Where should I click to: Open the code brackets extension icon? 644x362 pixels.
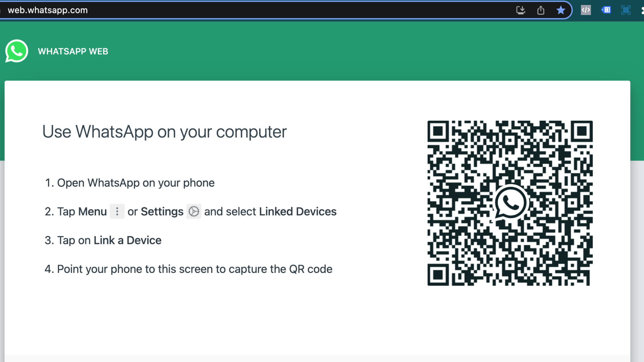point(586,10)
